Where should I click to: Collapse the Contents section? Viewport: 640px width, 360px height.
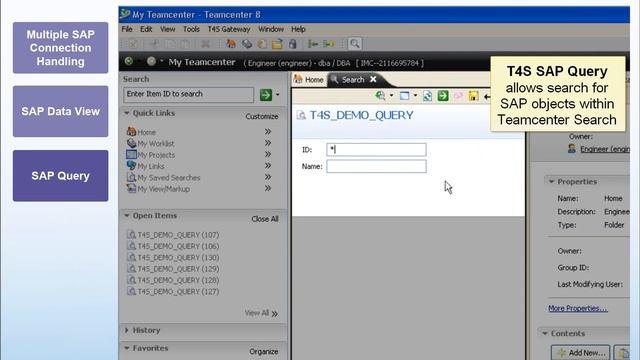(x=545, y=333)
